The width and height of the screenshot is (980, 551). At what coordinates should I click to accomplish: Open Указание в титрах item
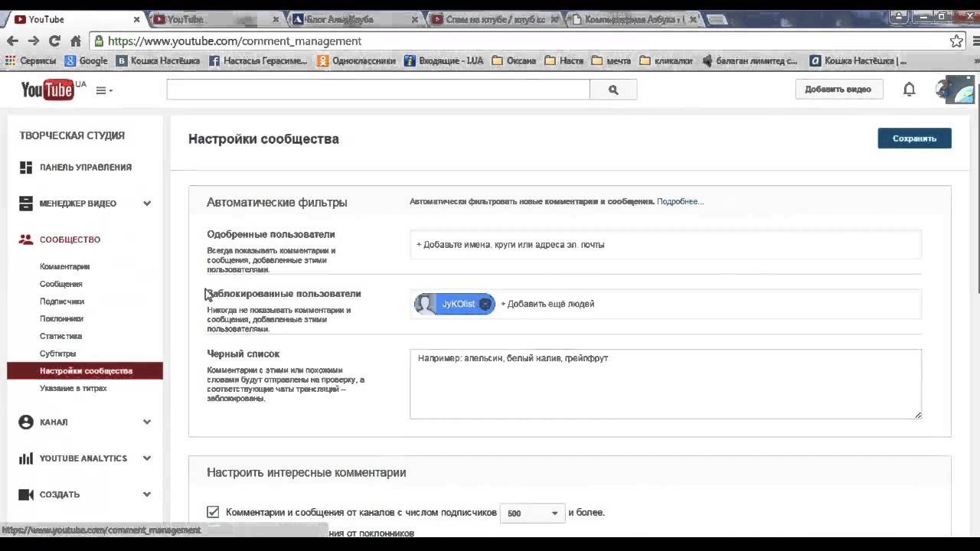pyautogui.click(x=73, y=388)
